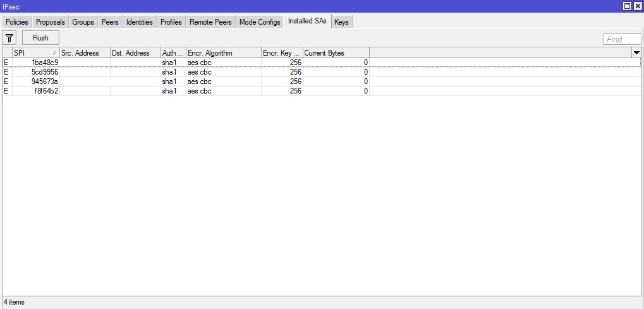The width and height of the screenshot is (644, 309).
Task: Click the Encr. Key column header
Action: tap(282, 53)
